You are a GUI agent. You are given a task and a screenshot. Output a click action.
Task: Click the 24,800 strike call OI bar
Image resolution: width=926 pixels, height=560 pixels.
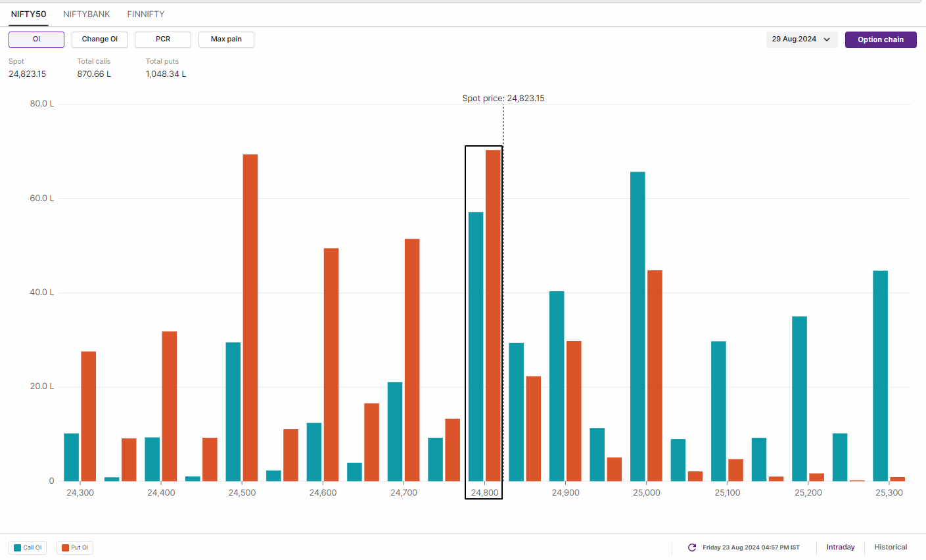pyautogui.click(x=476, y=346)
